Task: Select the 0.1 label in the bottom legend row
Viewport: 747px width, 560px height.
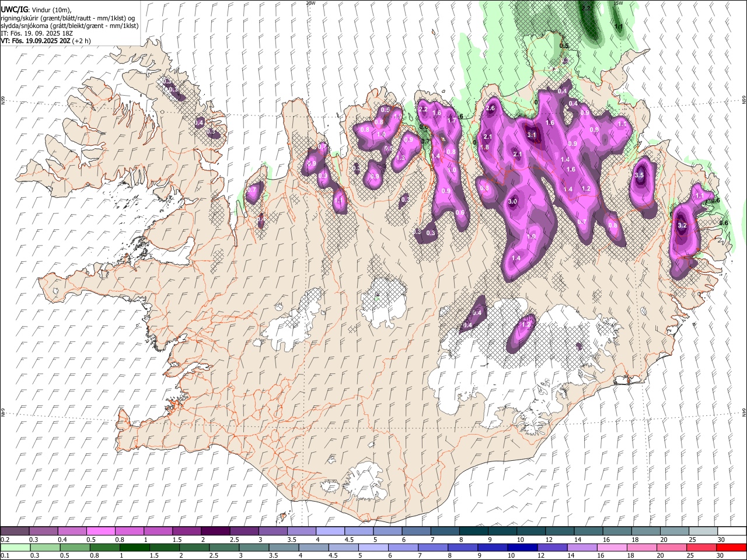Action: click(x=5, y=556)
